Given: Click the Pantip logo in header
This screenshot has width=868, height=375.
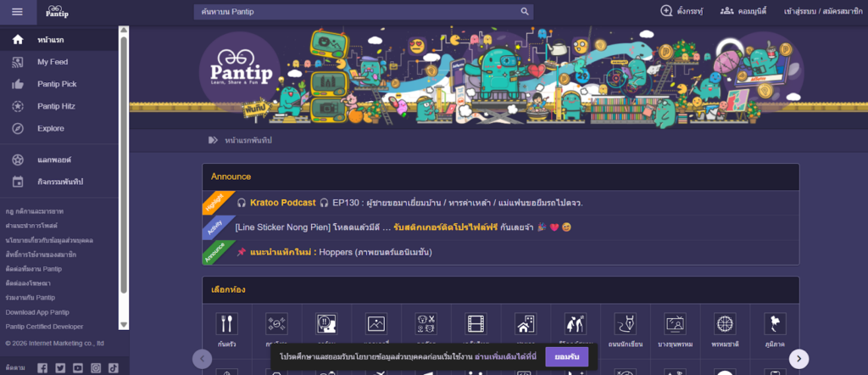Looking at the screenshot, I should coord(58,12).
